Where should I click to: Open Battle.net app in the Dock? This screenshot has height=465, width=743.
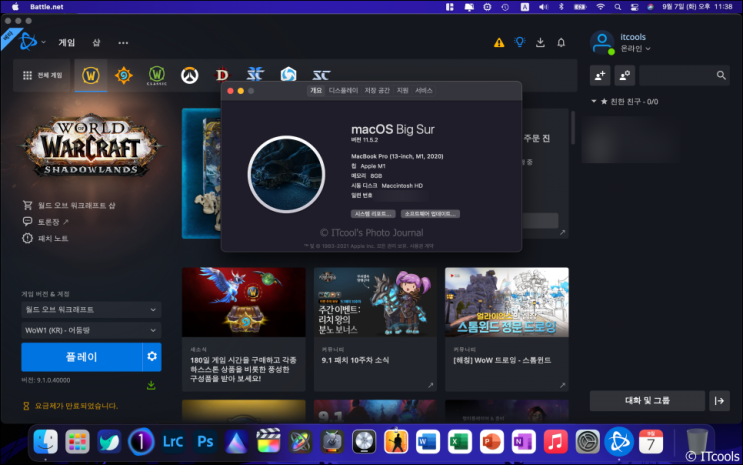point(619,442)
